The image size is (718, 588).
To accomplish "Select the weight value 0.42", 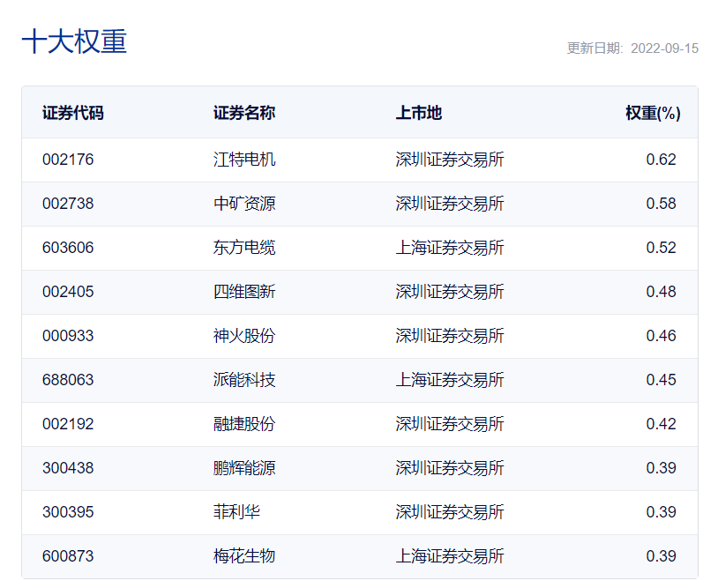I will (662, 424).
